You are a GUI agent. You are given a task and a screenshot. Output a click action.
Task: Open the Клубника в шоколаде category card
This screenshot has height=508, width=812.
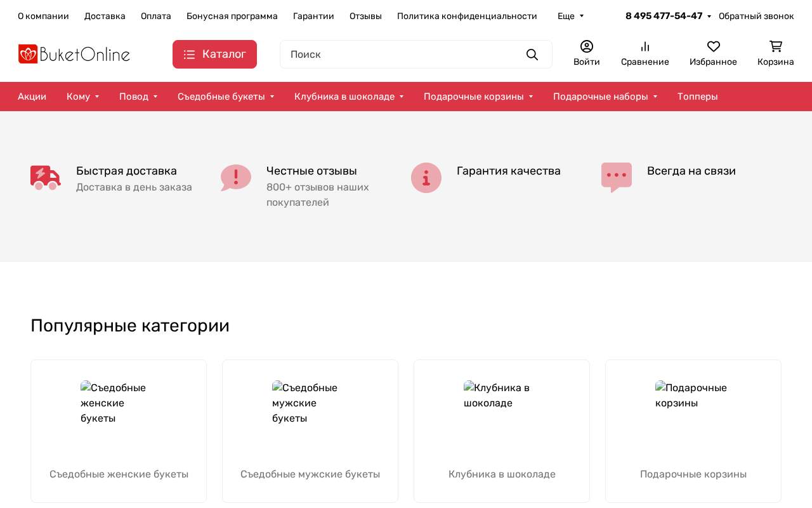502,431
